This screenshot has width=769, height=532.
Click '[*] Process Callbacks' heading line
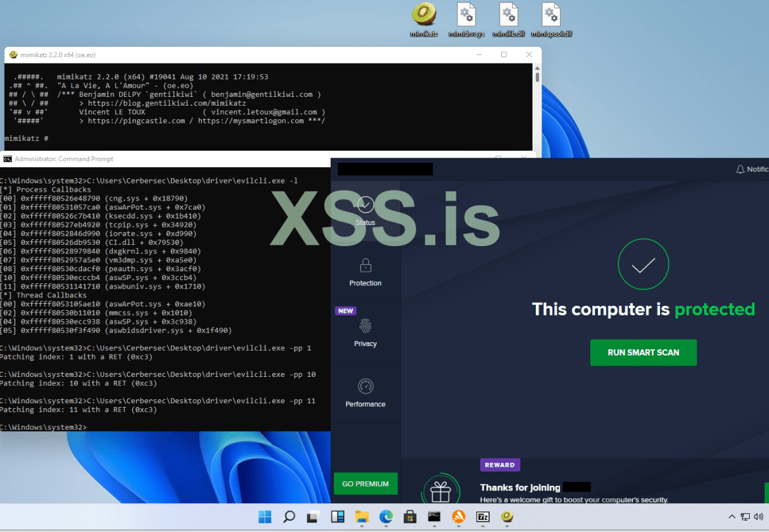(x=45, y=190)
